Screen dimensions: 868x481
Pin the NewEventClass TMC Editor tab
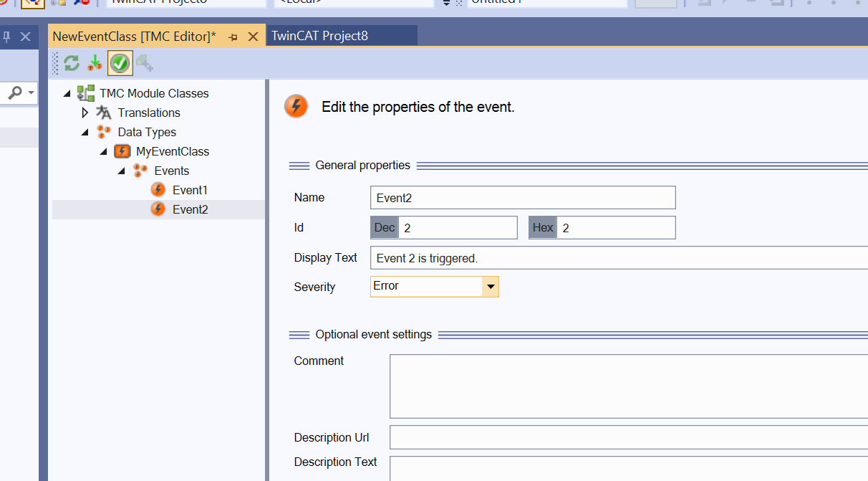(233, 37)
